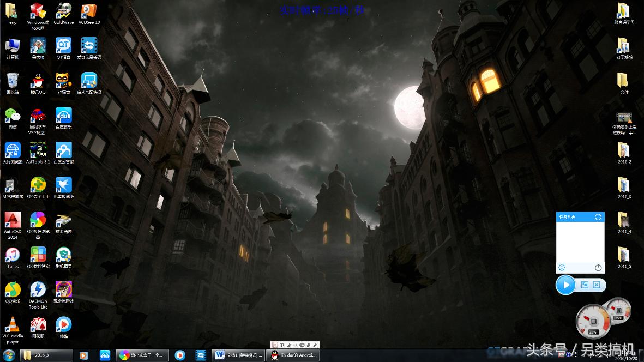
Task: Click the power icon in device panel
Action: (x=598, y=268)
